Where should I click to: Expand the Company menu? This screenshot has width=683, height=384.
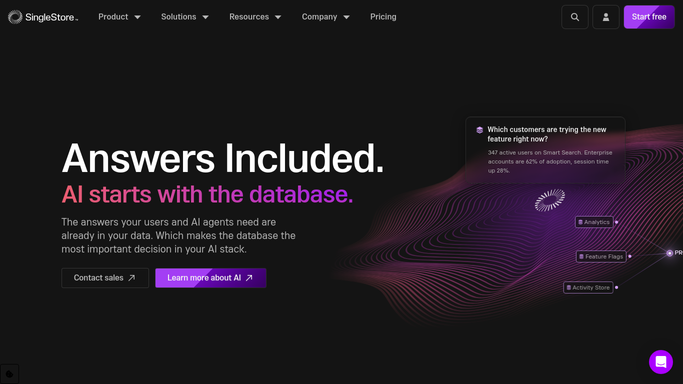[325, 17]
